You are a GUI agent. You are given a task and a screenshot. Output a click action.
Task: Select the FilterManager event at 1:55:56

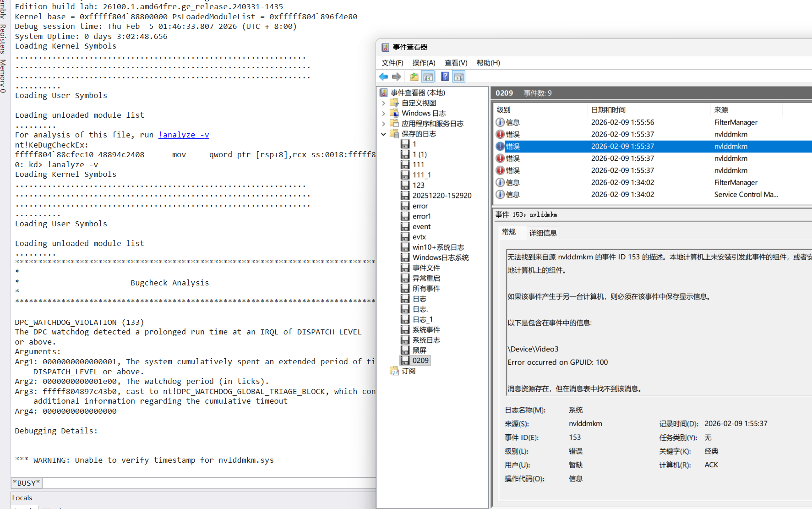(x=653, y=122)
